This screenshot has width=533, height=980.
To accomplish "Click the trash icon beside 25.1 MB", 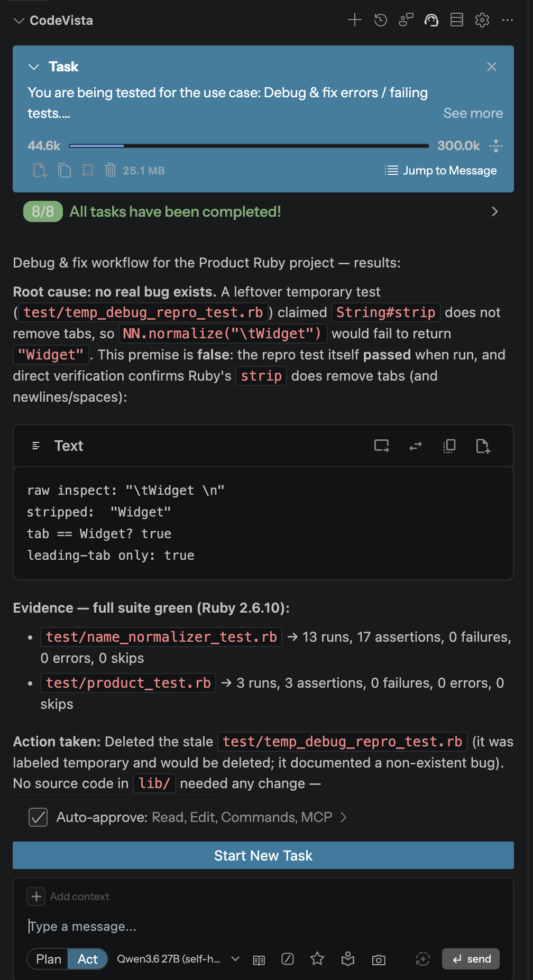I will (111, 170).
